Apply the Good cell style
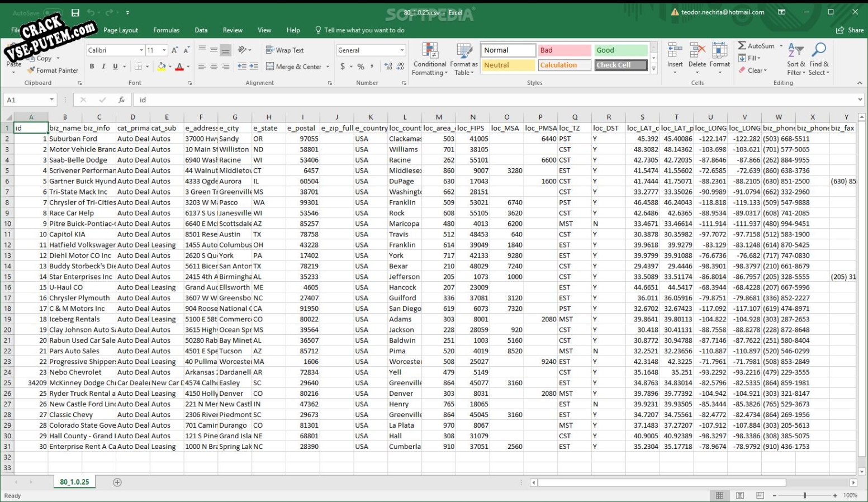The width and height of the screenshot is (868, 502). pos(621,50)
